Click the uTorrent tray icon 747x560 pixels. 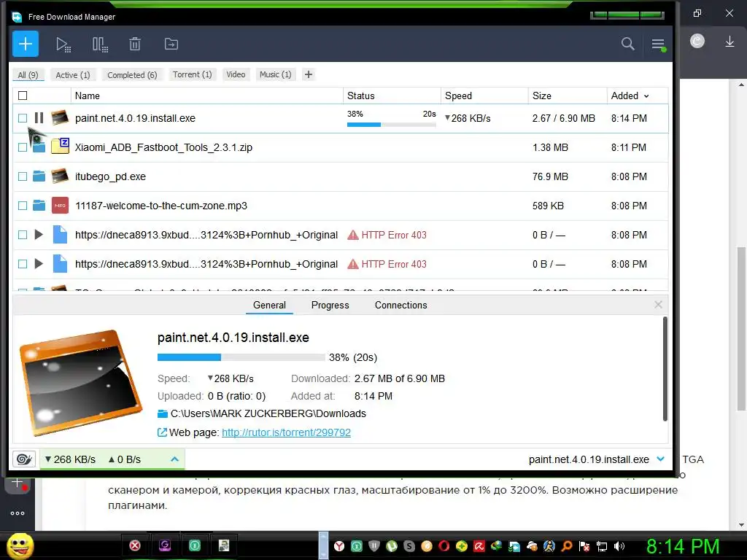coord(392,545)
